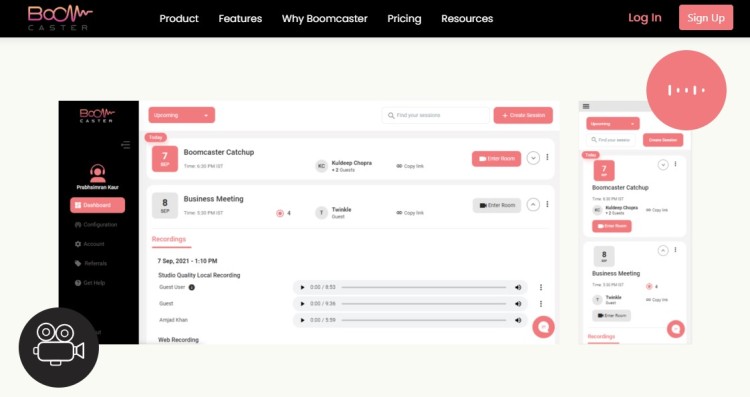Click Enter Room for Boomcaster Catchup in the desktop view
Viewport: 750px width, 397px height.
pyautogui.click(x=496, y=159)
